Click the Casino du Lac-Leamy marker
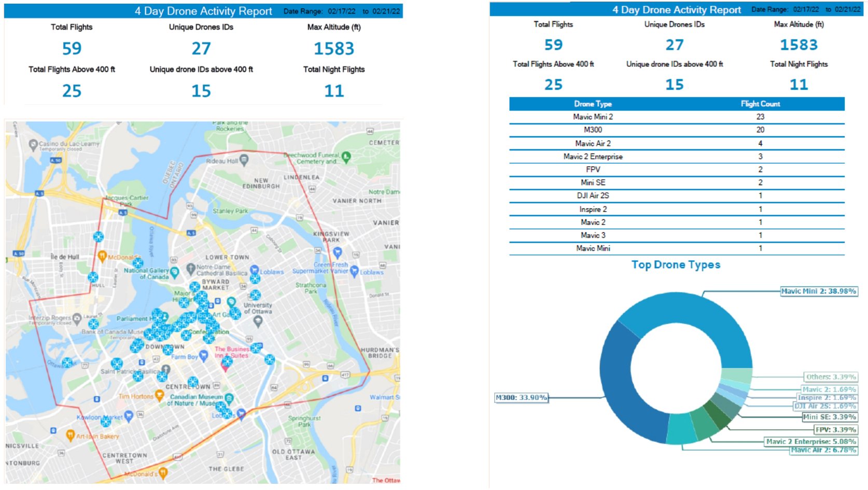Image resolution: width=868 pixels, height=490 pixels. pos(34,145)
